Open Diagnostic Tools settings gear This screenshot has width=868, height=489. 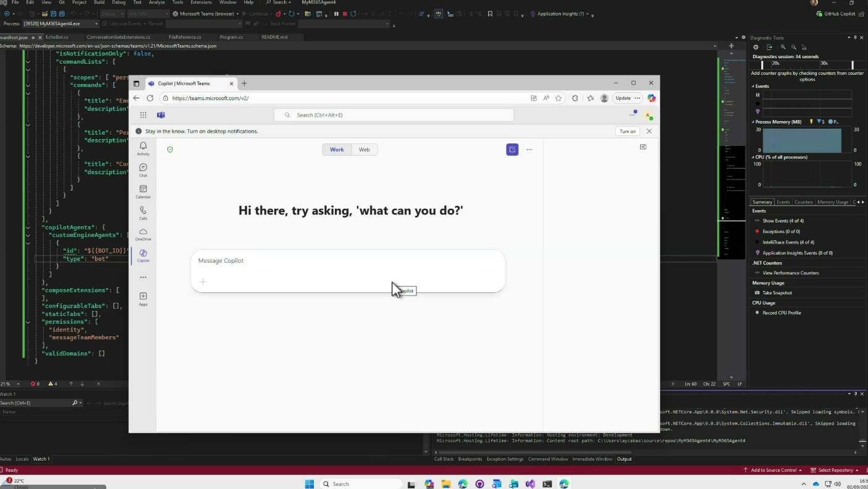click(x=756, y=47)
